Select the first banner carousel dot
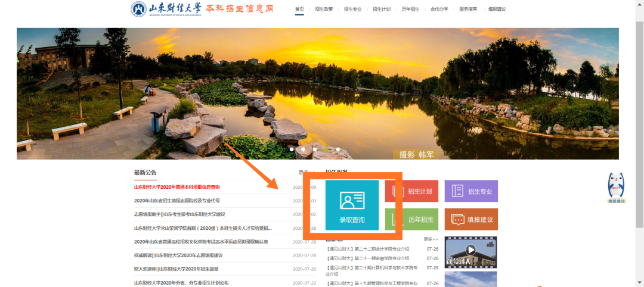Viewport: 644px width, 287px height. (292, 149)
